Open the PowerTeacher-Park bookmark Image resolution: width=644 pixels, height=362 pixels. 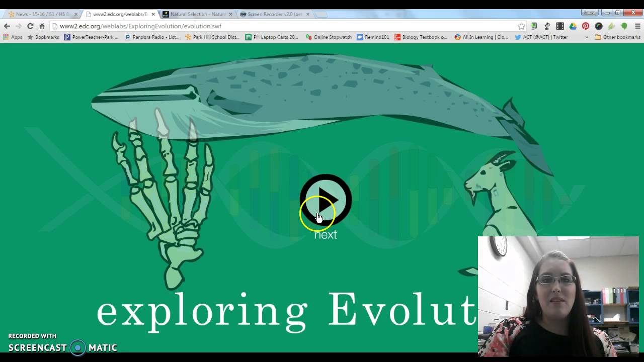point(91,37)
